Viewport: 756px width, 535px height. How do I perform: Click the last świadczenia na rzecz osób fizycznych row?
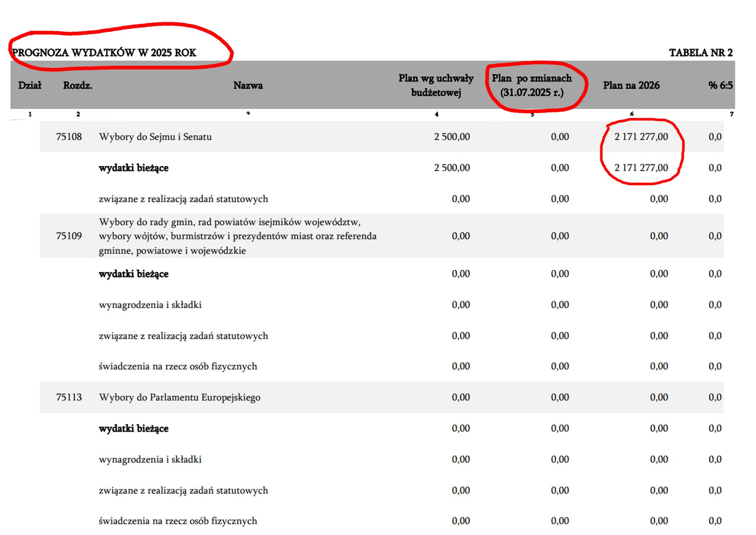pyautogui.click(x=178, y=521)
